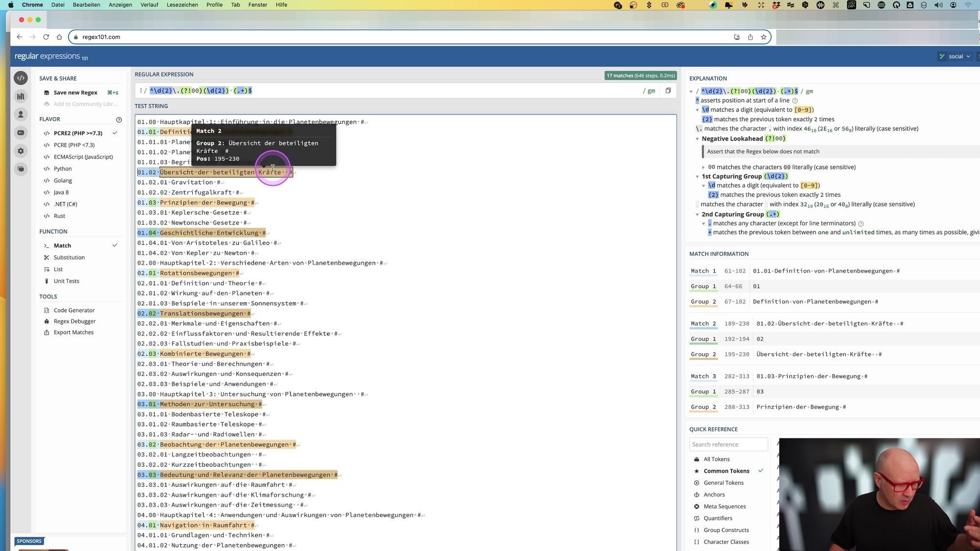Click the share icon in address bar
Image resolution: width=980 pixels, height=551 pixels.
coord(750,37)
